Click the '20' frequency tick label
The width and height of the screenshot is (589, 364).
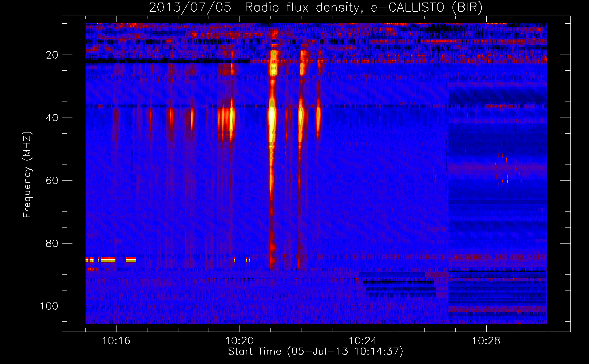coord(52,55)
